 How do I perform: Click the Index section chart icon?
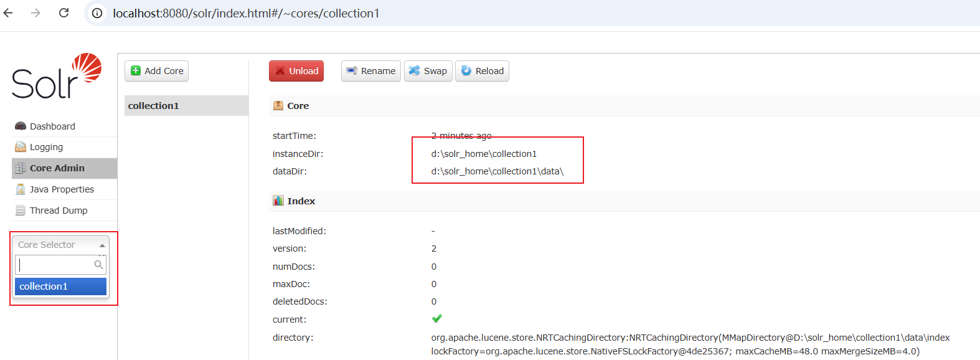point(278,201)
